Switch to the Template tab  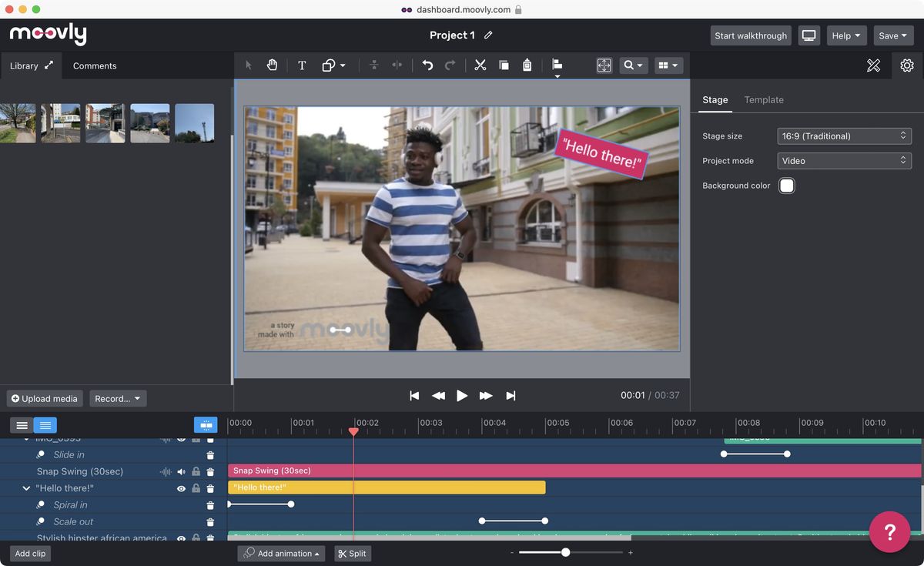(x=763, y=100)
